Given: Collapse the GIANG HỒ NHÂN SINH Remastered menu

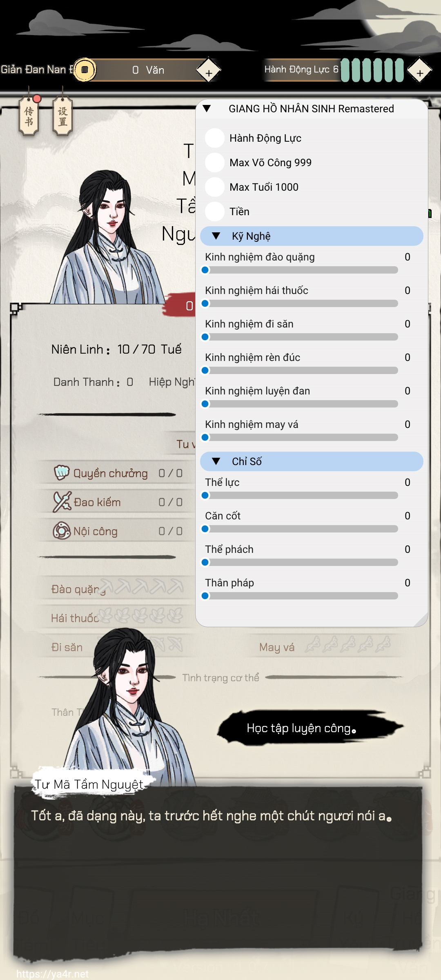Looking at the screenshot, I should (207, 109).
